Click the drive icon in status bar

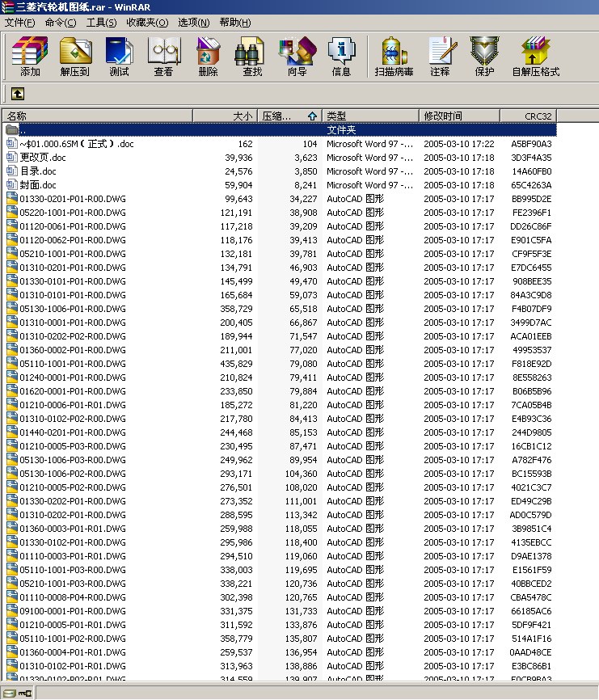point(10,694)
